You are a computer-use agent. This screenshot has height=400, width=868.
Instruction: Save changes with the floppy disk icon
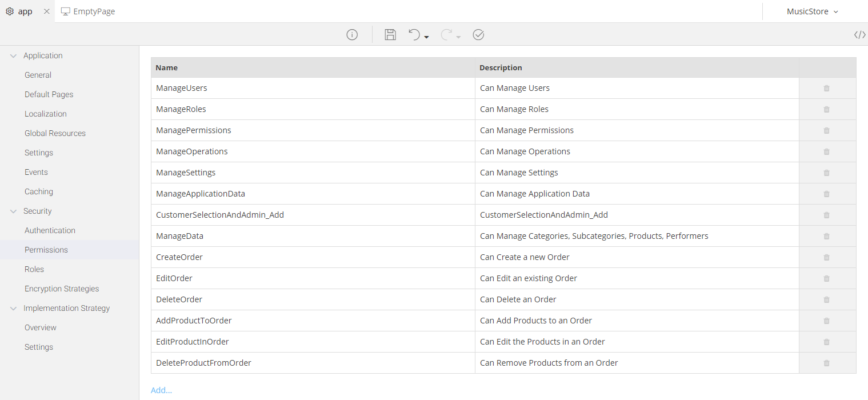pos(390,35)
